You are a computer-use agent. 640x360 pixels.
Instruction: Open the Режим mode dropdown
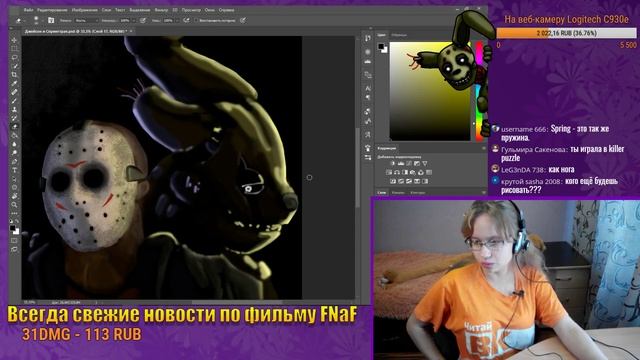(x=86, y=20)
